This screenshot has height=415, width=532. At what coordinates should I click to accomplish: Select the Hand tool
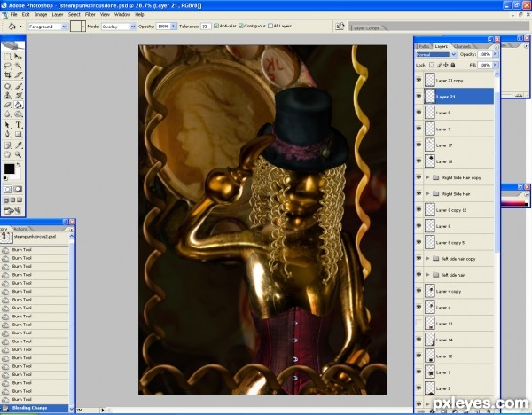coord(7,154)
